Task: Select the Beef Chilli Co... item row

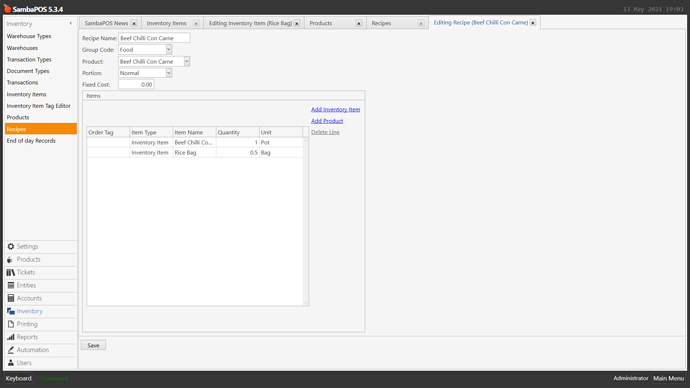Action: tap(195, 143)
